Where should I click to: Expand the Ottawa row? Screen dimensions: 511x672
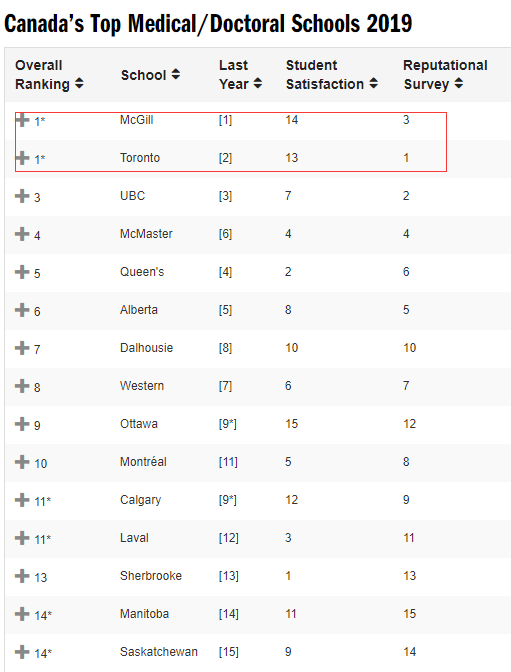[22, 424]
